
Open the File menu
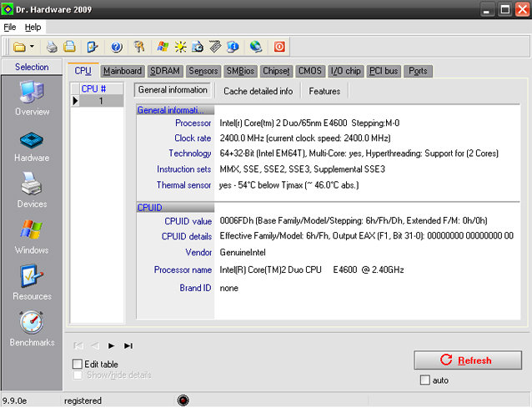point(10,28)
